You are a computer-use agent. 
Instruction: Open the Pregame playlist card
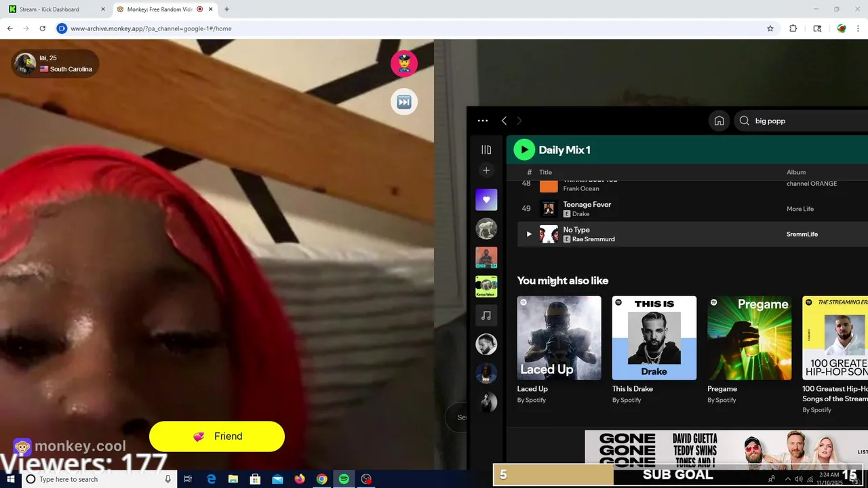coord(749,350)
